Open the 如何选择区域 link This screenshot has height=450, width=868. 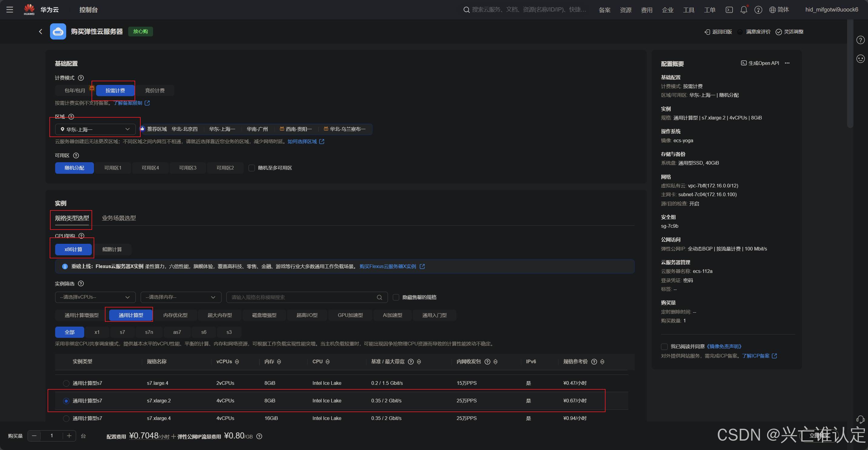click(305, 142)
